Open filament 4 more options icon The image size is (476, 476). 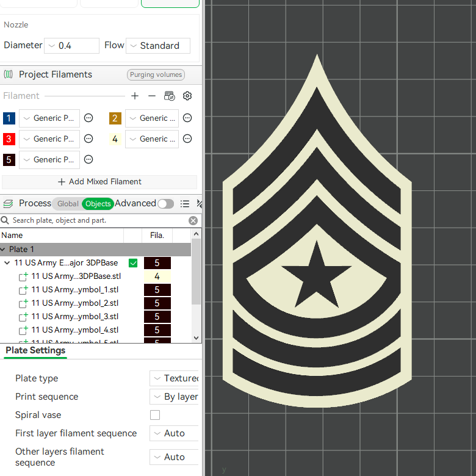click(x=187, y=139)
